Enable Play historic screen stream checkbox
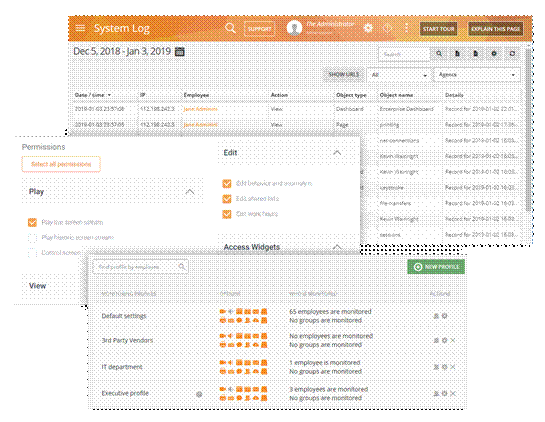The image size is (545, 422). click(x=32, y=238)
